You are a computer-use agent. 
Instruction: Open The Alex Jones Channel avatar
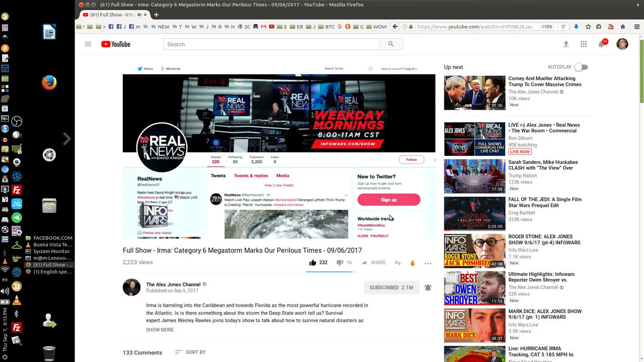point(131,288)
